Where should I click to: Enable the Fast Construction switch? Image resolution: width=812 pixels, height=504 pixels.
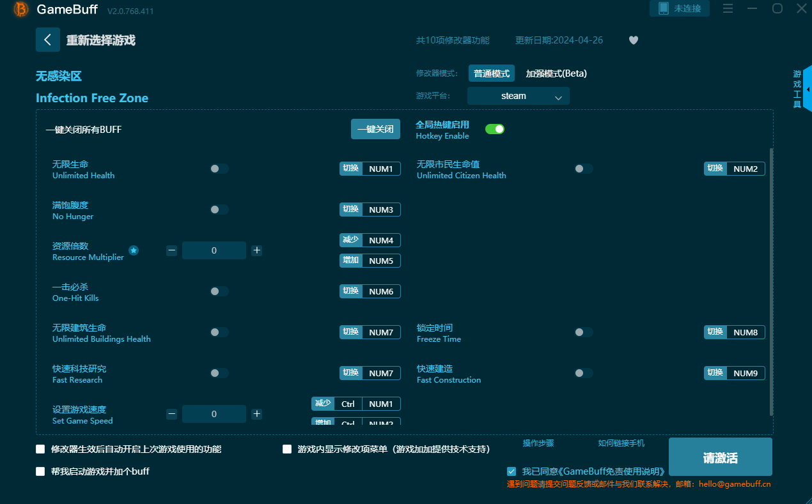[x=584, y=373]
